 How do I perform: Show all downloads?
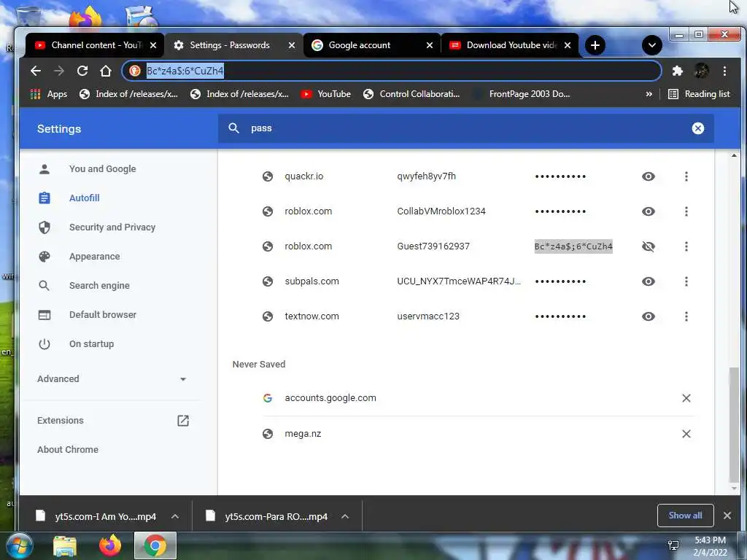685,516
